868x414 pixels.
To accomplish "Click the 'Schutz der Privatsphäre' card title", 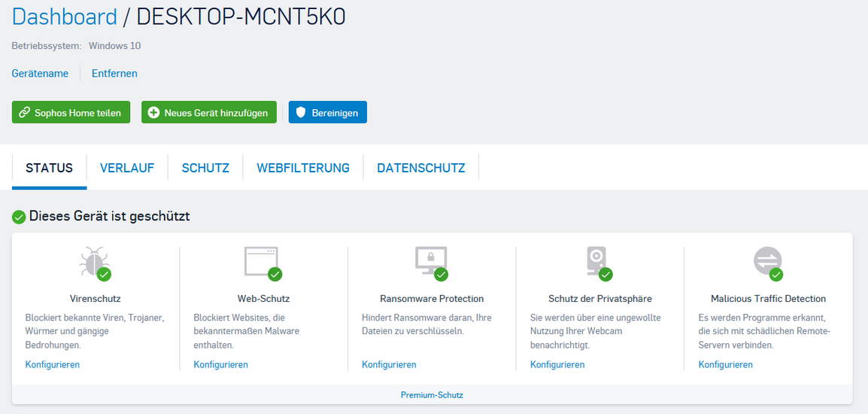I will click(600, 299).
